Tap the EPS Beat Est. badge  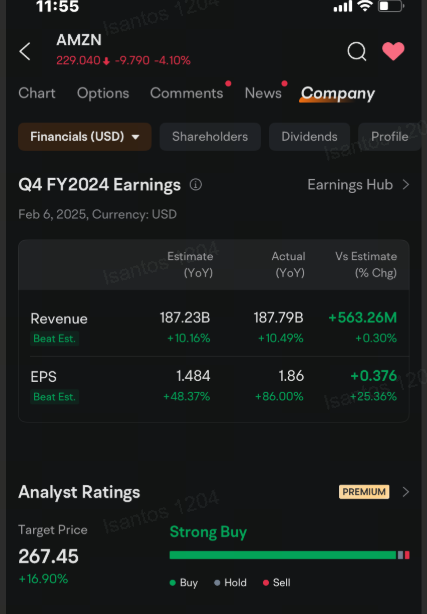pos(54,397)
